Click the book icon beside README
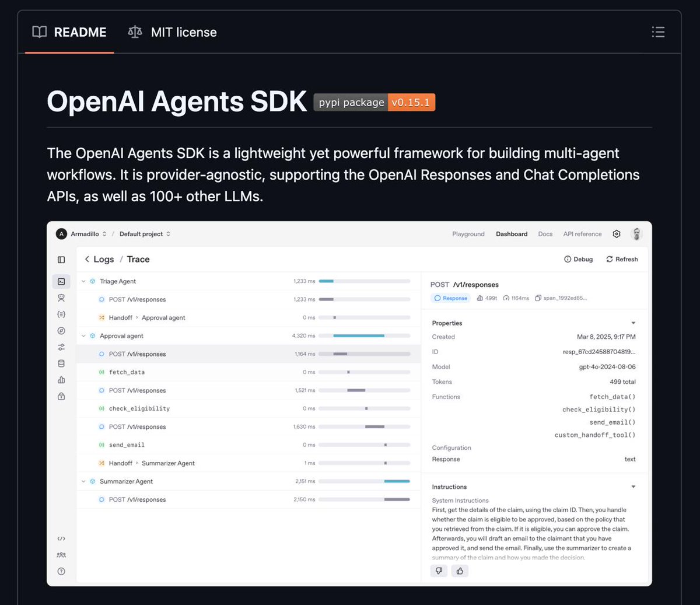This screenshot has width=700, height=605. [40, 32]
